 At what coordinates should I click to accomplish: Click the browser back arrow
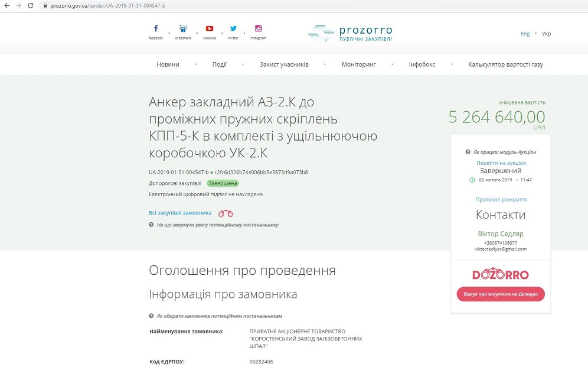pyautogui.click(x=7, y=5)
